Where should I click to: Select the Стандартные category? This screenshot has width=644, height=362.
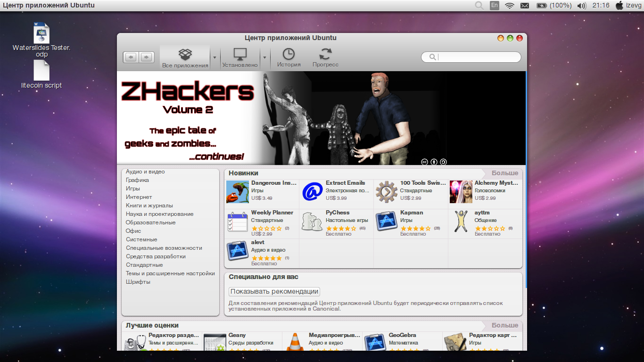(144, 265)
